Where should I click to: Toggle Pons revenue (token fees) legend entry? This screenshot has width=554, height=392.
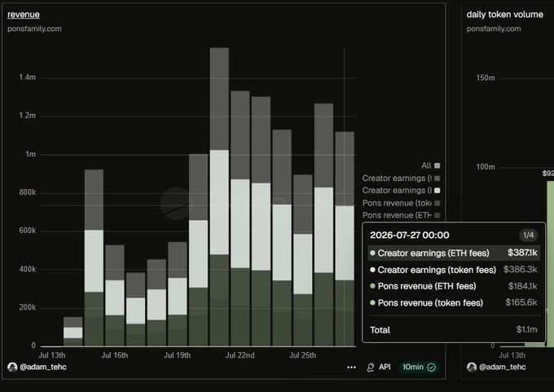(401, 203)
